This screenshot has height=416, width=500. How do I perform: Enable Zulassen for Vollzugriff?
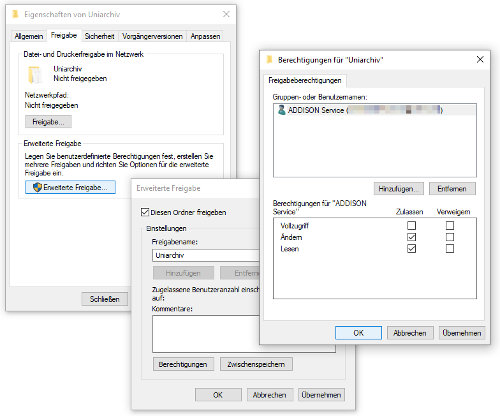[x=411, y=226]
